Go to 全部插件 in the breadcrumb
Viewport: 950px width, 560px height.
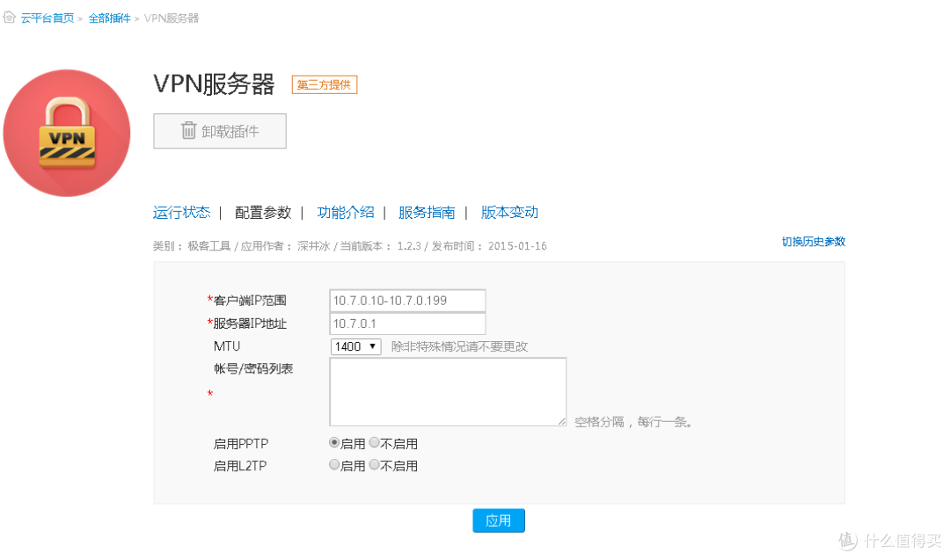[110, 18]
